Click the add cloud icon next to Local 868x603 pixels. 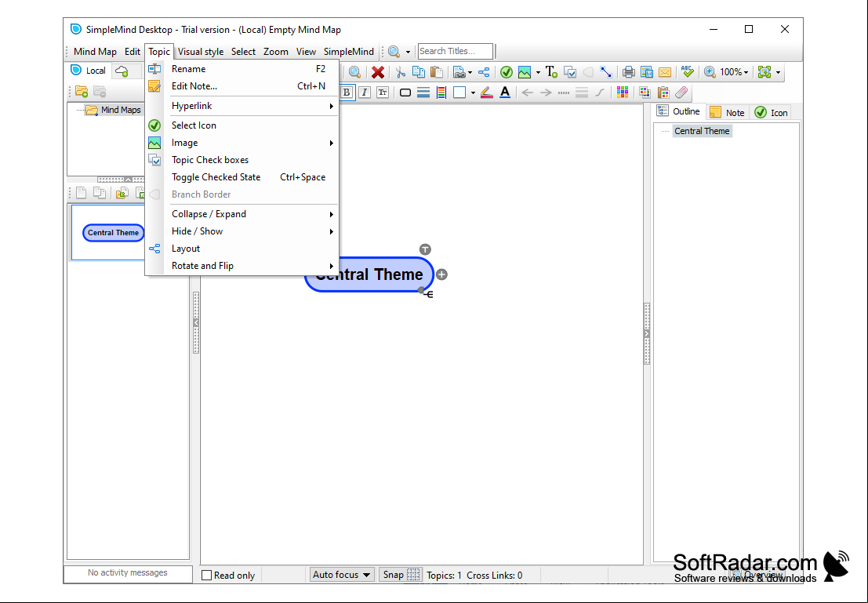click(122, 71)
